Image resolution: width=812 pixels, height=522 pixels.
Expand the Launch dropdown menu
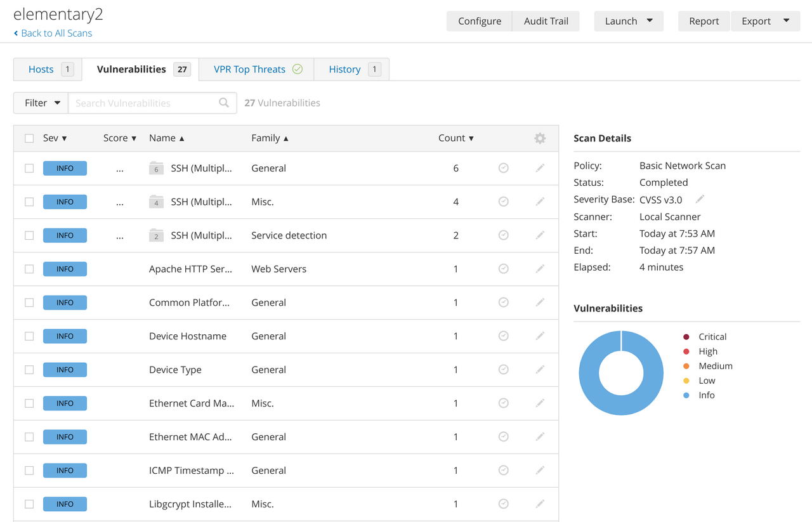coord(628,21)
